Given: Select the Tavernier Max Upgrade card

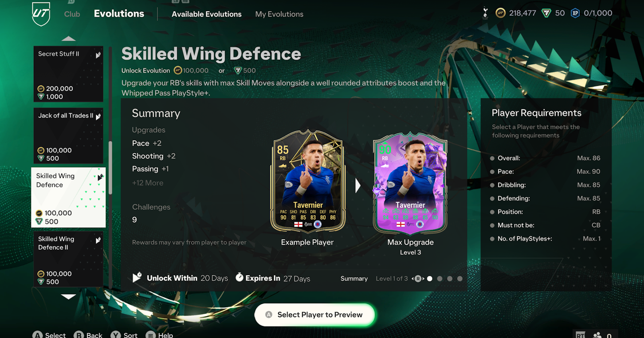Looking at the screenshot, I should tap(410, 183).
